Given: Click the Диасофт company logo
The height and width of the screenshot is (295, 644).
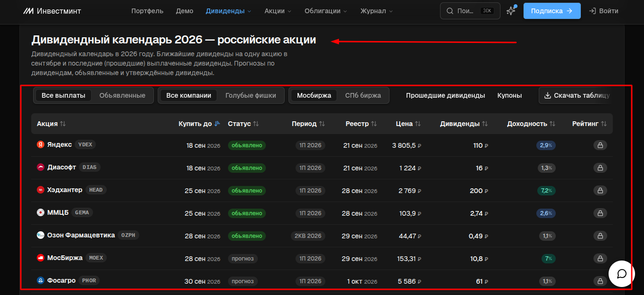Looking at the screenshot, I should [41, 167].
